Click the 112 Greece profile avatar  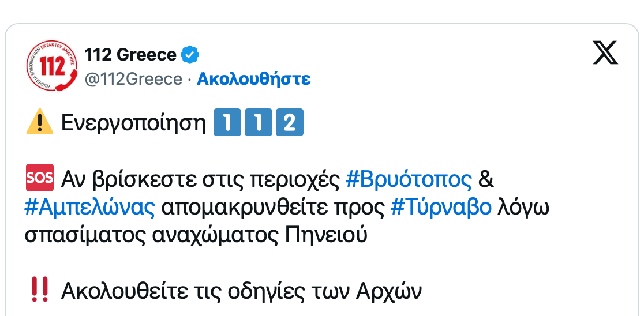pyautogui.click(x=52, y=67)
